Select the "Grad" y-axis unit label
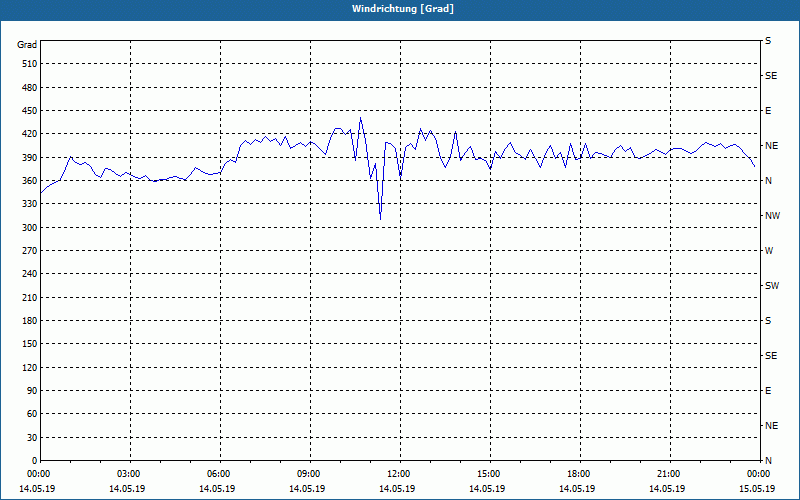The width and height of the screenshot is (800, 500). 27,45
